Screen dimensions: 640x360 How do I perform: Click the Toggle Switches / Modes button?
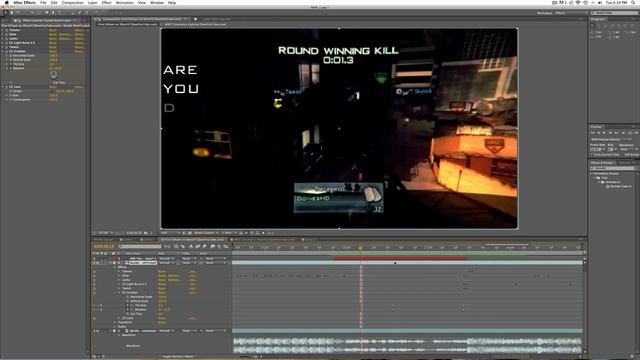coord(178,356)
